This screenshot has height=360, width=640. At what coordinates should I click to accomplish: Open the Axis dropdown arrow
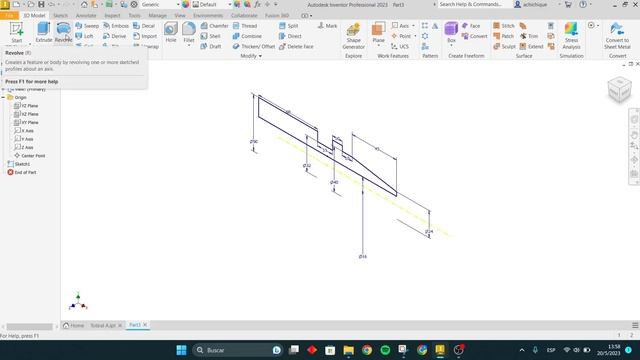click(413, 26)
